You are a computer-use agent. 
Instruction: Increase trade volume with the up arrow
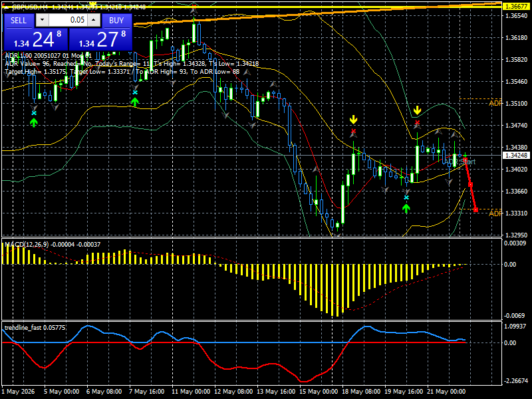point(94,20)
